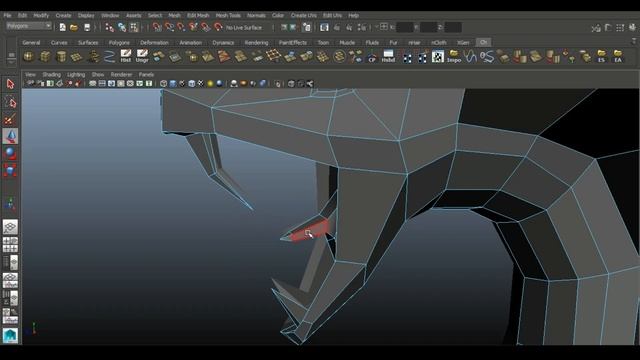Toggle Snap to grids magnet

point(157,27)
